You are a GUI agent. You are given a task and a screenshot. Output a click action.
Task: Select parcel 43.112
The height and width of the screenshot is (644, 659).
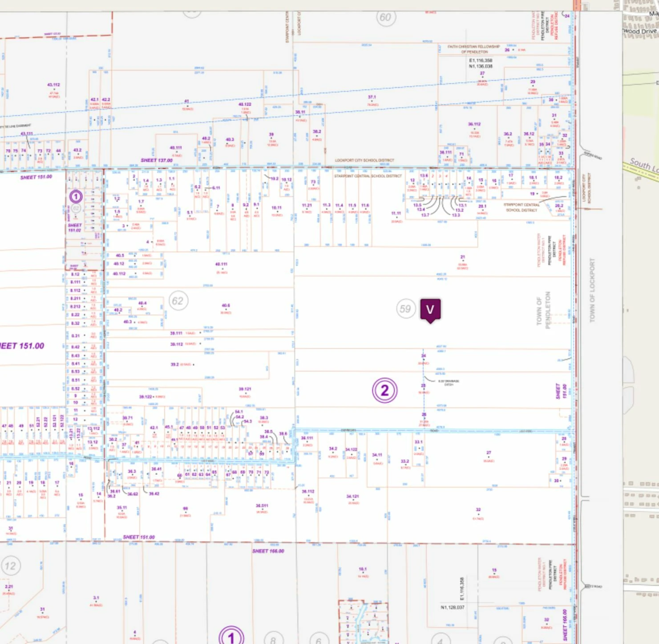[x=53, y=85]
